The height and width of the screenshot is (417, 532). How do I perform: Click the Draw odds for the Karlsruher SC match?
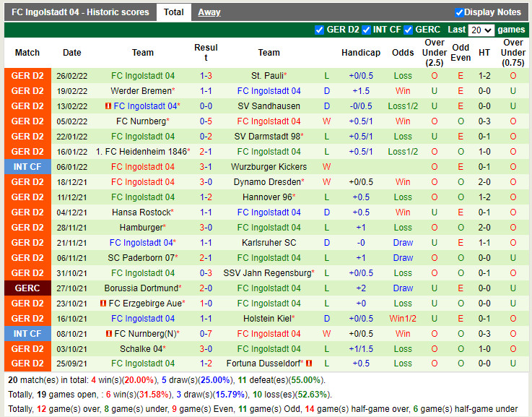[403, 242]
